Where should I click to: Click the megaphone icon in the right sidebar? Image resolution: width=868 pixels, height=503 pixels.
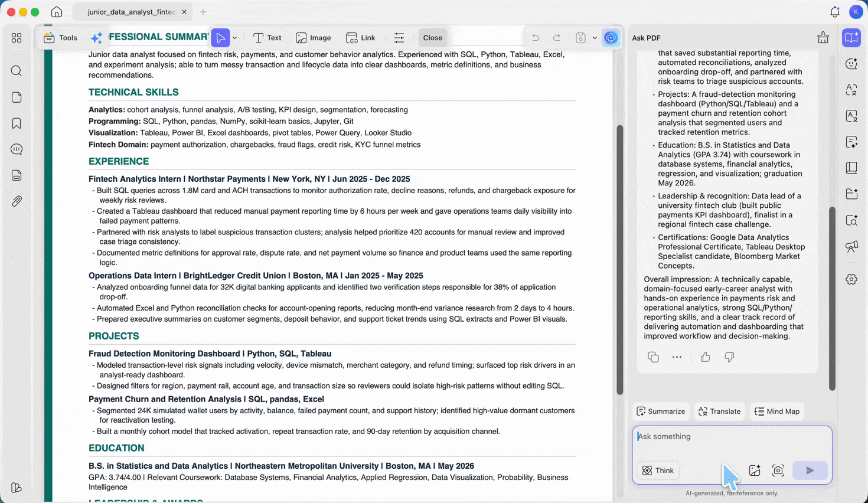(851, 246)
